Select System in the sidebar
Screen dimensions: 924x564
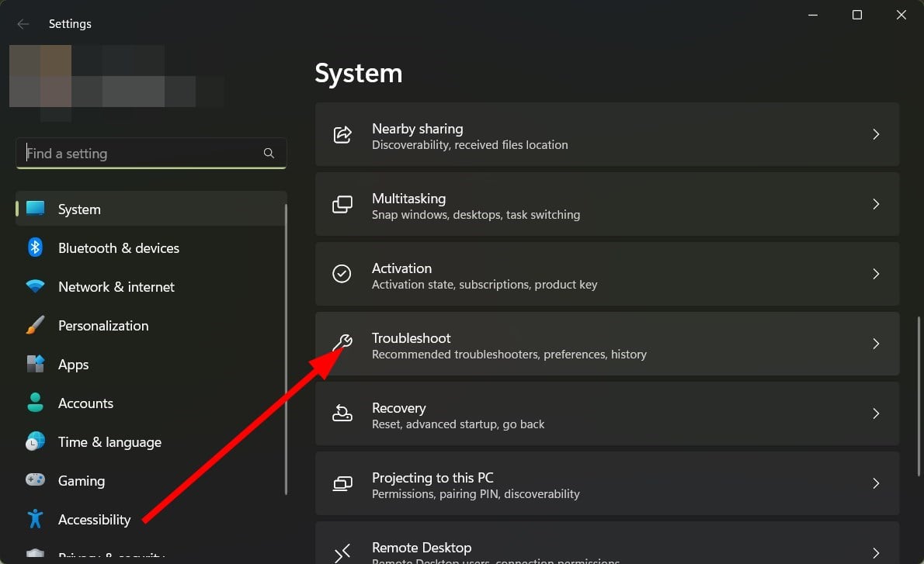(79, 209)
